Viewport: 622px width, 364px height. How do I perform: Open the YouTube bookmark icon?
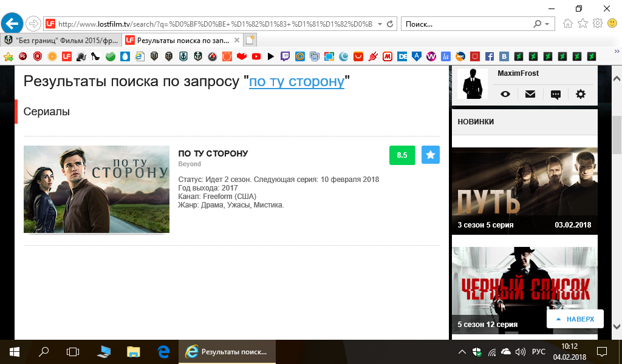(x=256, y=56)
